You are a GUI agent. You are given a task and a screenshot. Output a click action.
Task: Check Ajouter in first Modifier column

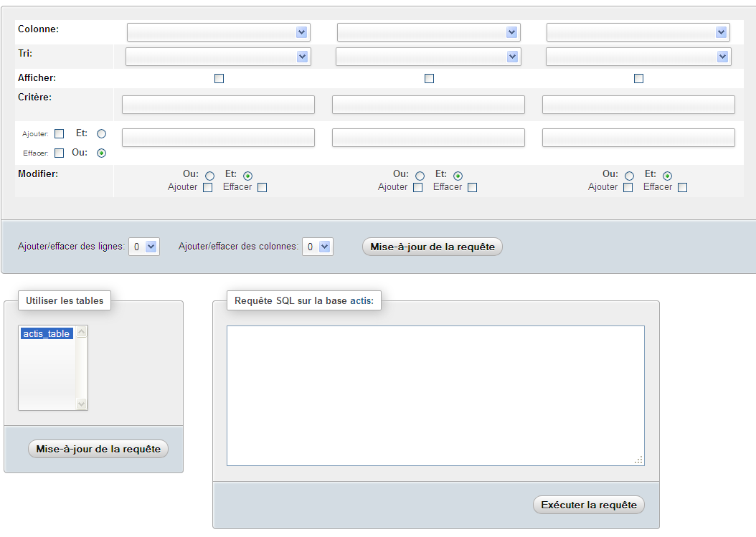tap(208, 188)
